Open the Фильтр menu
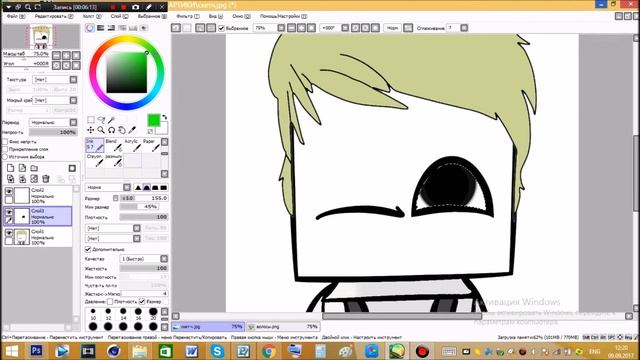This screenshot has width=640, height=360. point(188,16)
